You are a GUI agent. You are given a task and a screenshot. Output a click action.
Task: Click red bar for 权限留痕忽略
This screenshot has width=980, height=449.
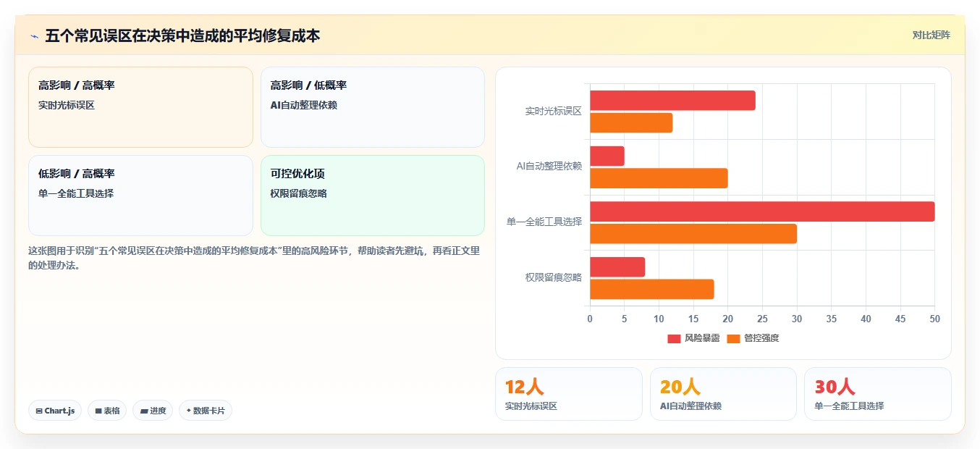617,267
